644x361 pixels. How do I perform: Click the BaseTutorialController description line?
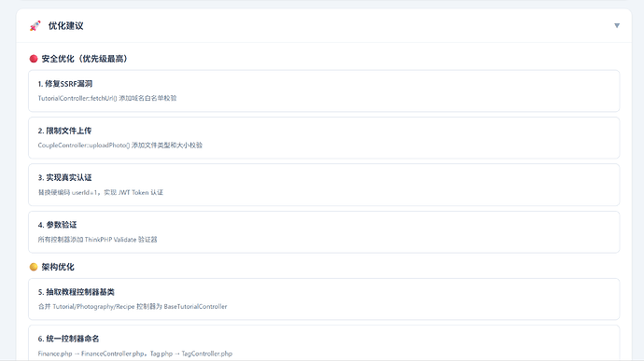133,306
